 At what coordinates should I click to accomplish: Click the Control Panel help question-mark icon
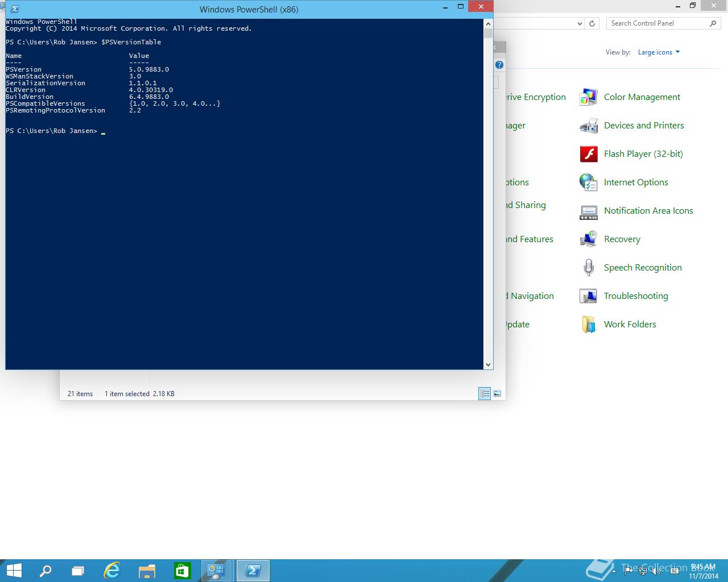pyautogui.click(x=499, y=65)
